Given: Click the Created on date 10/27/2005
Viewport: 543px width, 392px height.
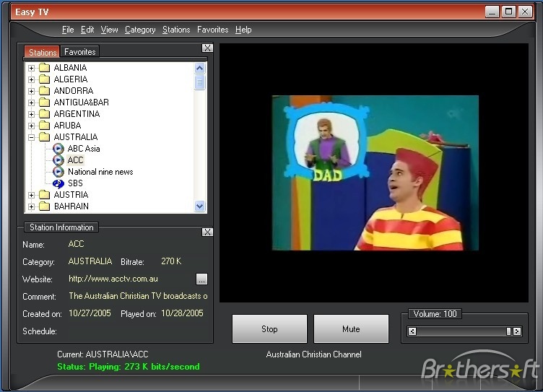Looking at the screenshot, I should (90, 313).
